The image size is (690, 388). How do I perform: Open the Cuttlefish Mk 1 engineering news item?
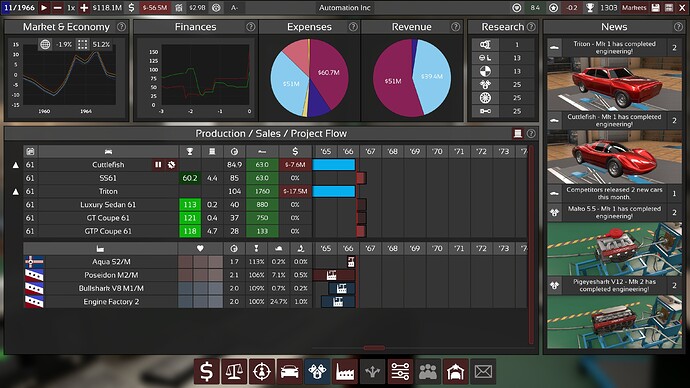click(x=614, y=121)
